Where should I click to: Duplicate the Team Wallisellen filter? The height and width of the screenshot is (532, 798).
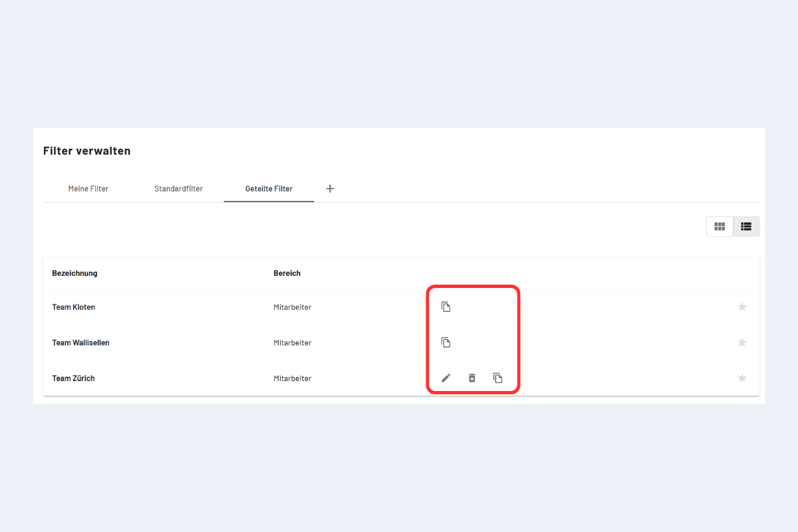[446, 342]
